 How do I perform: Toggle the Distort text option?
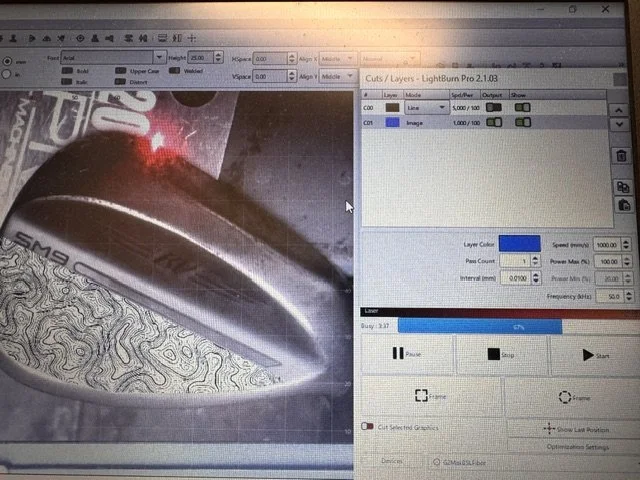(120, 82)
